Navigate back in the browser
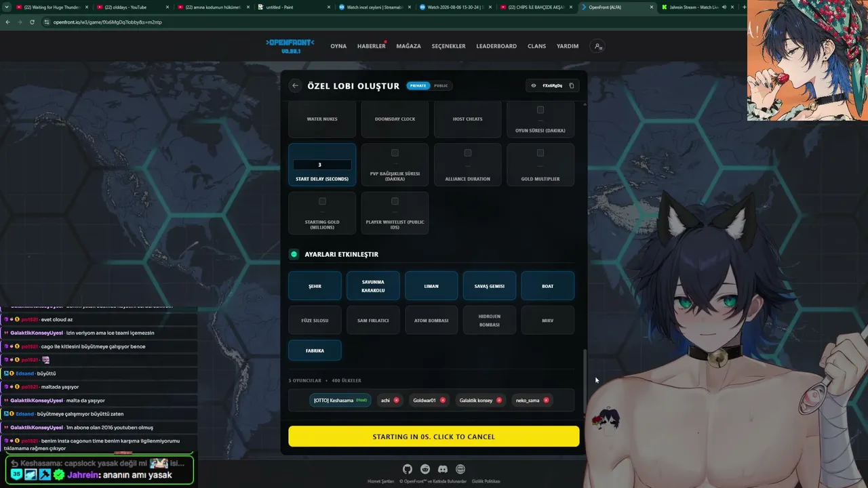The width and height of the screenshot is (868, 488). pos(7,22)
